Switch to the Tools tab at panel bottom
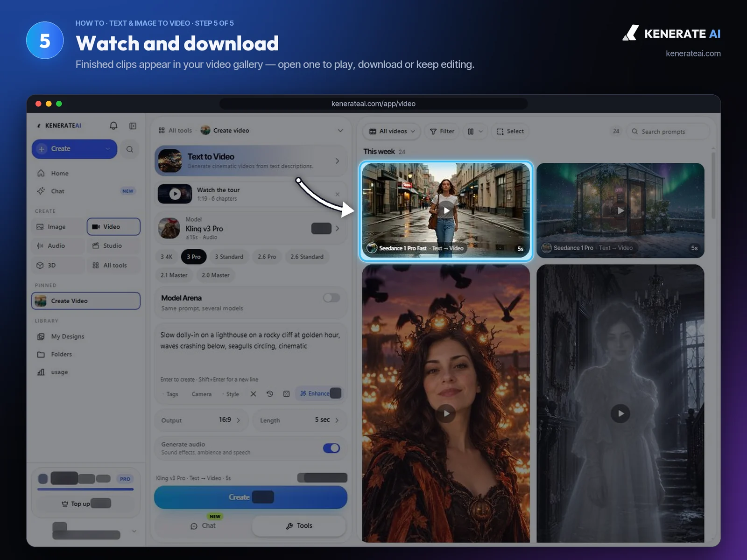This screenshot has height=560, width=747. (299, 526)
